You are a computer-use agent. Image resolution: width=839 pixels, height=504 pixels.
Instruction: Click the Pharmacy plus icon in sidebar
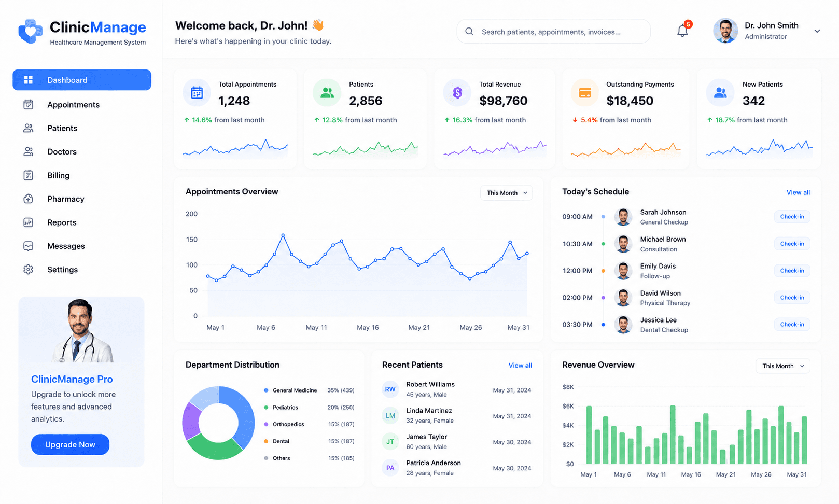[29, 199]
